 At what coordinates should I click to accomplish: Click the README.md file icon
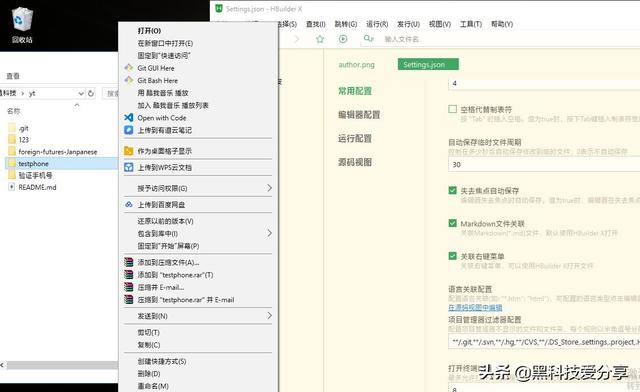(11, 187)
